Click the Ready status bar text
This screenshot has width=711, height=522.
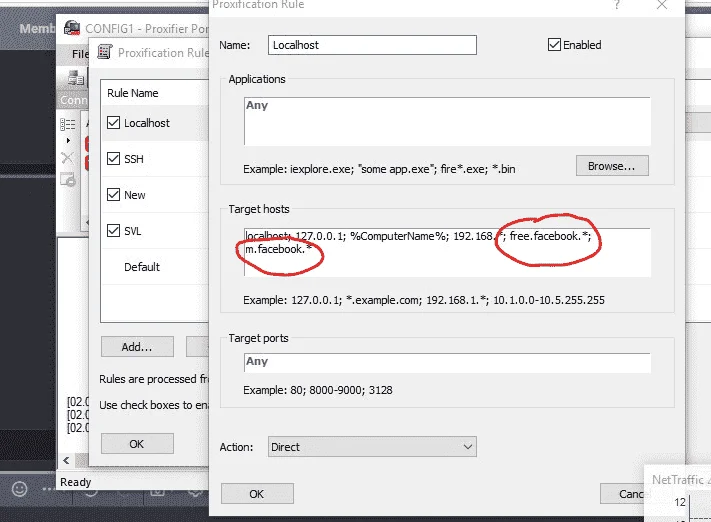click(x=76, y=482)
